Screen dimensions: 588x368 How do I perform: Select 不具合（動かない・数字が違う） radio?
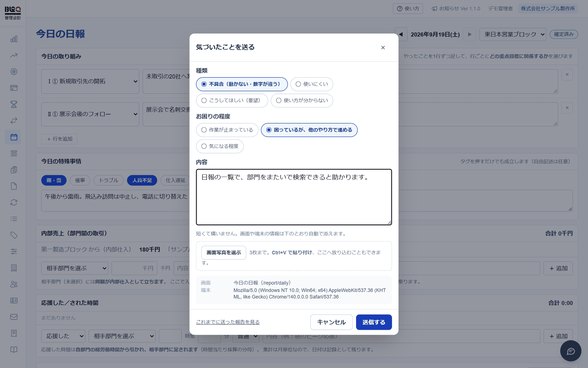coord(242,84)
